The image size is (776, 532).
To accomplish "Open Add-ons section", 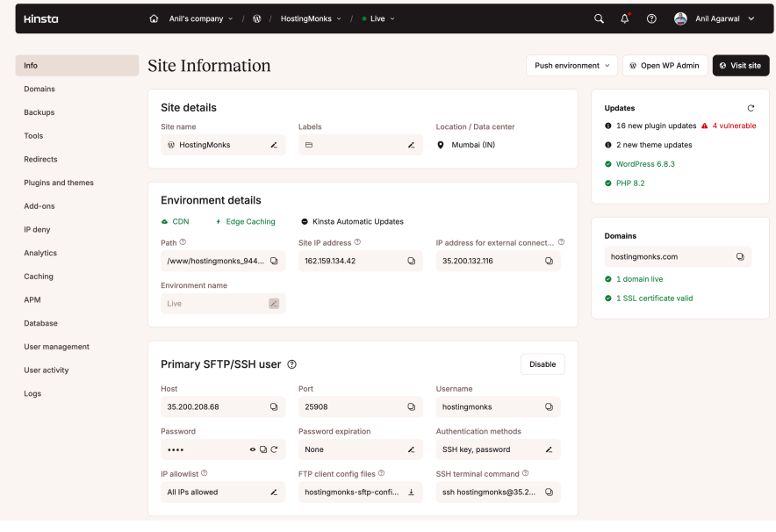I will pyautogui.click(x=40, y=206).
